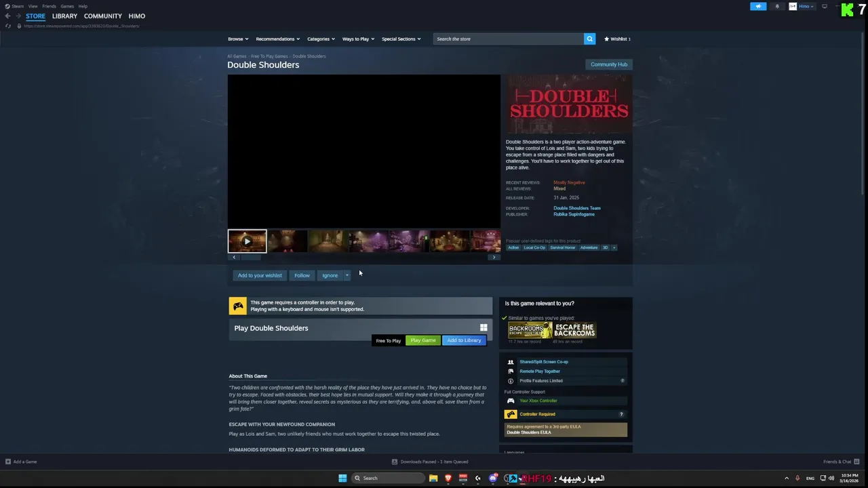
Task: Click the Himo profile avatar
Action: [x=793, y=6]
